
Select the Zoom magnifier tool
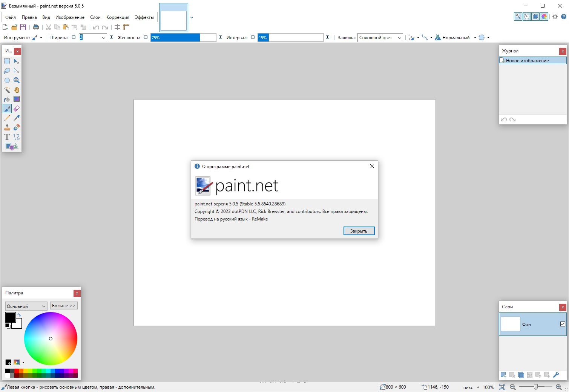click(x=17, y=80)
